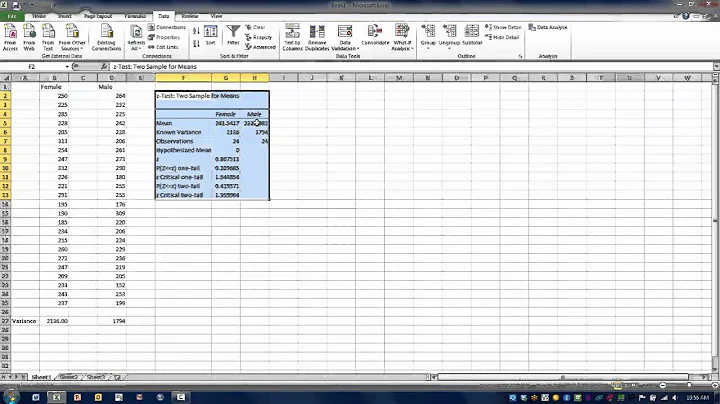Screen dimensions: 720x404
Task: Click in the formula bar
Action: click(411, 67)
